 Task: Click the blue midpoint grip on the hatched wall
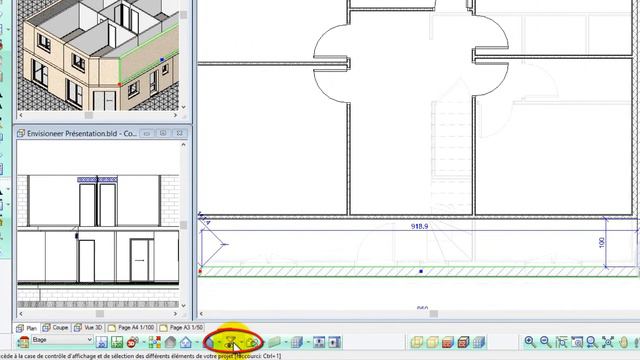pyautogui.click(x=421, y=271)
